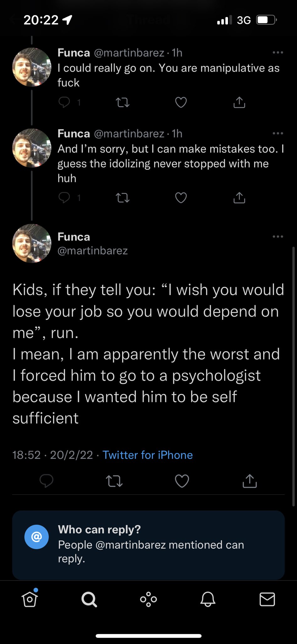Share the 'And I'm sorry' tweet
This screenshot has height=644, width=297.
239,197
